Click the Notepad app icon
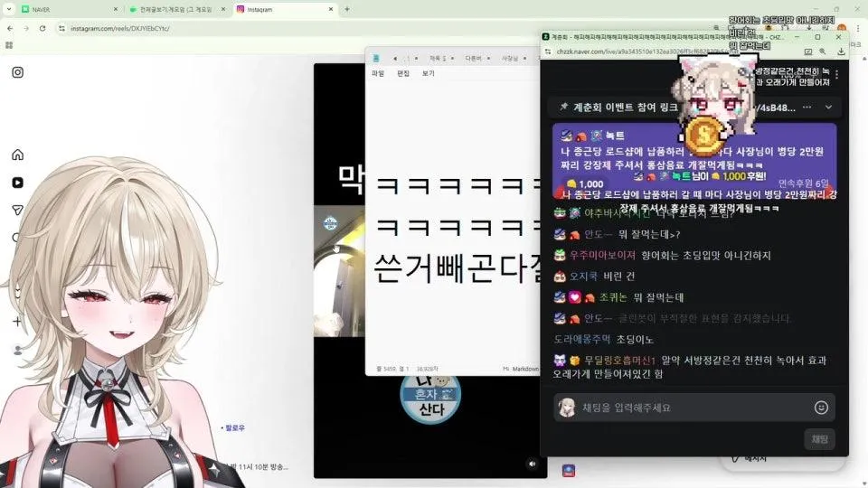868x488 pixels. [376, 58]
